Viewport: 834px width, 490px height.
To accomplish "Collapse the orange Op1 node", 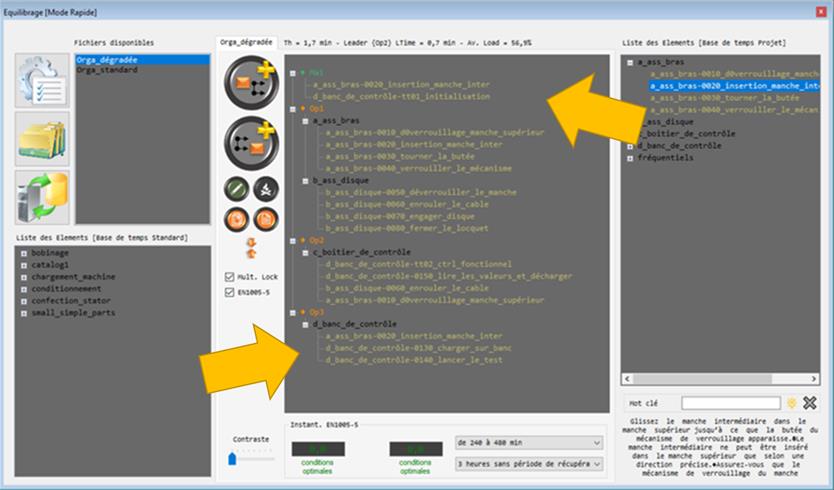I will point(293,109).
